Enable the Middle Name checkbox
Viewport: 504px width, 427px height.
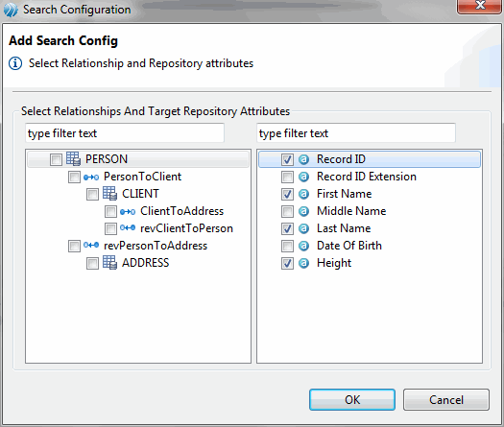(287, 211)
